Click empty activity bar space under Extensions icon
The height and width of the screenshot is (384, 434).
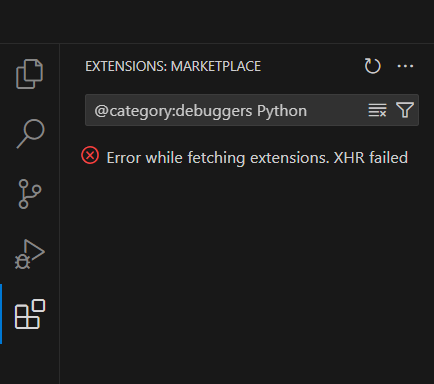click(30, 363)
